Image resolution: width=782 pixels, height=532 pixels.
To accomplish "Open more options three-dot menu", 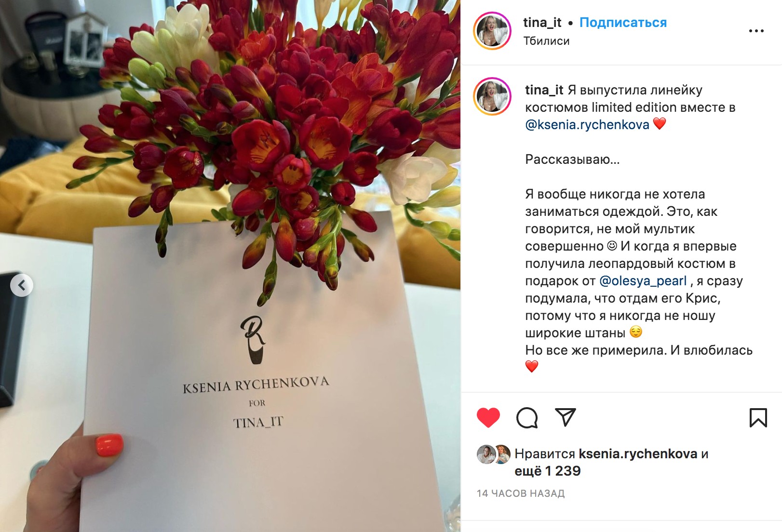I will coord(756,31).
